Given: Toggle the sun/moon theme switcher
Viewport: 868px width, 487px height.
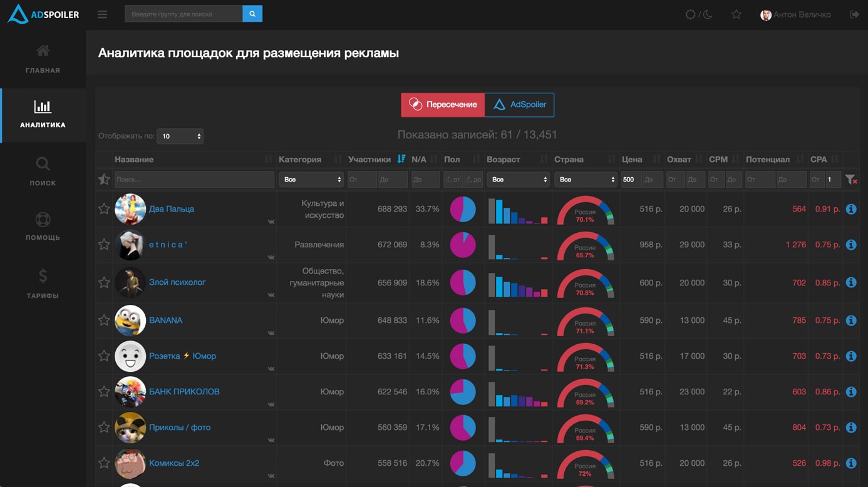Looking at the screenshot, I should coord(698,14).
